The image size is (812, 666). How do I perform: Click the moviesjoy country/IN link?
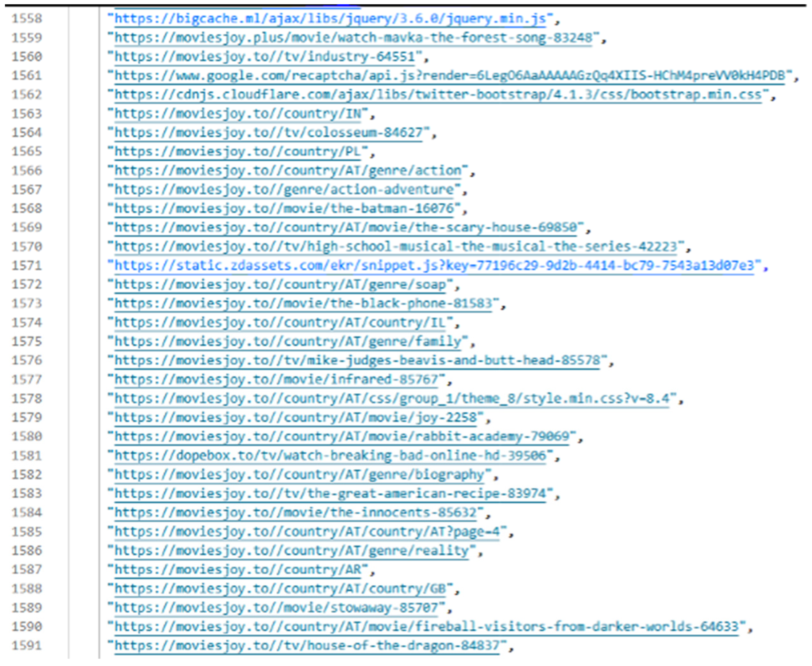pyautogui.click(x=238, y=113)
